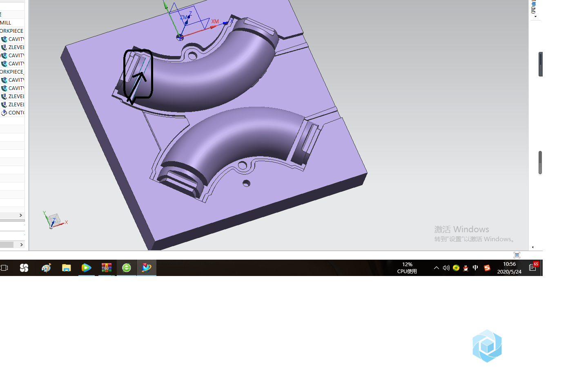Open the QQ penguin tray icon
Screen dimensions: 588x368
(x=465, y=268)
